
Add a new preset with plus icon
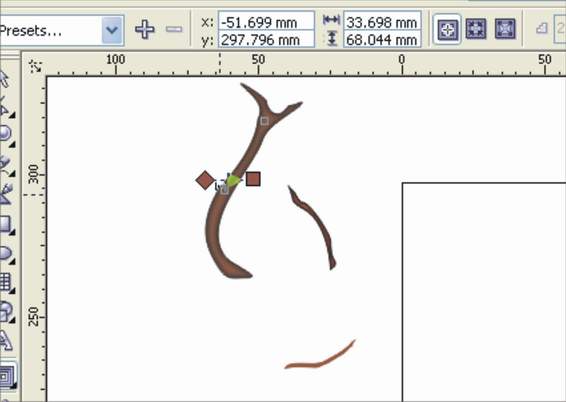click(145, 29)
